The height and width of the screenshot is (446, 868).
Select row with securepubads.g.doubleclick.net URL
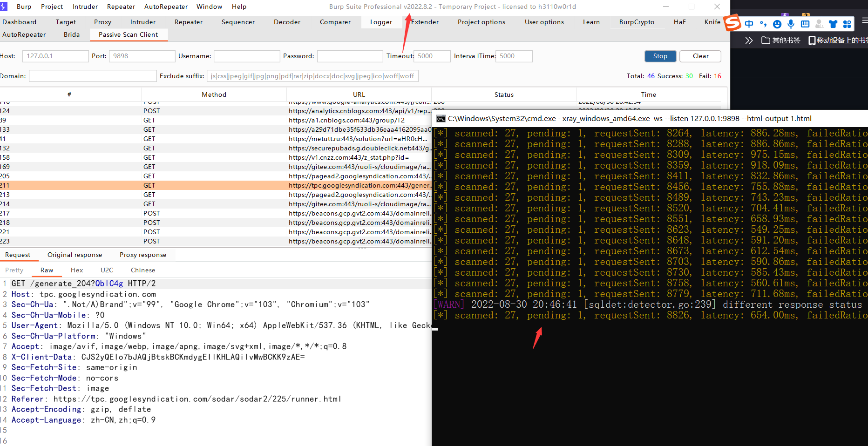click(216, 148)
